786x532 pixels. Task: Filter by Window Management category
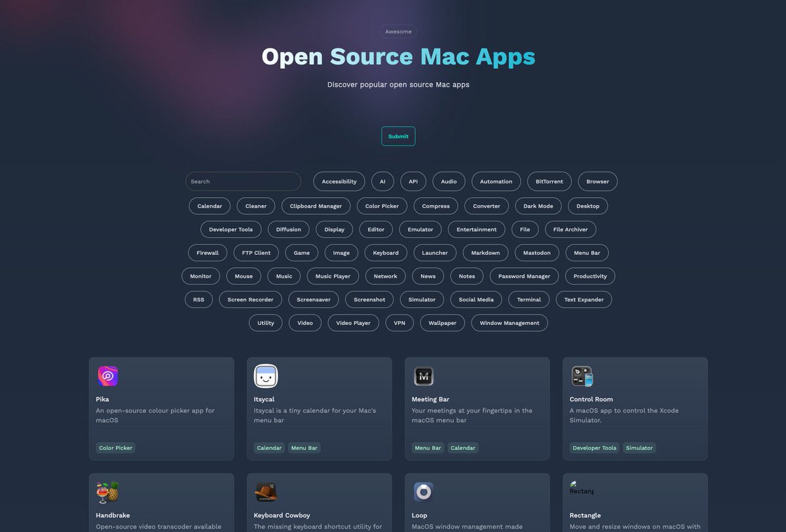point(510,323)
